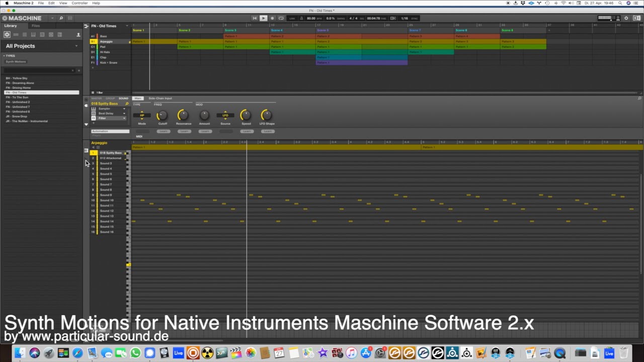Toggle the arranger view icon left of project name

click(86, 26)
